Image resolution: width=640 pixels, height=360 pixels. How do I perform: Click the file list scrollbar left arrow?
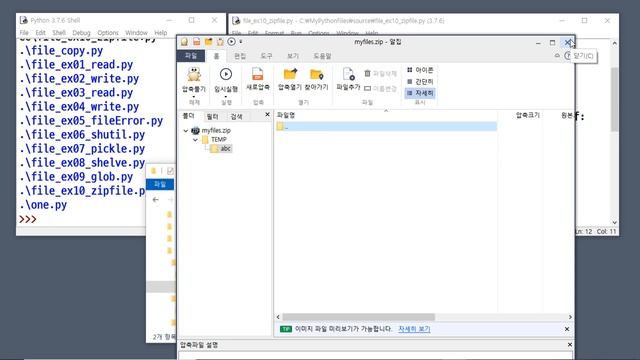(278, 317)
